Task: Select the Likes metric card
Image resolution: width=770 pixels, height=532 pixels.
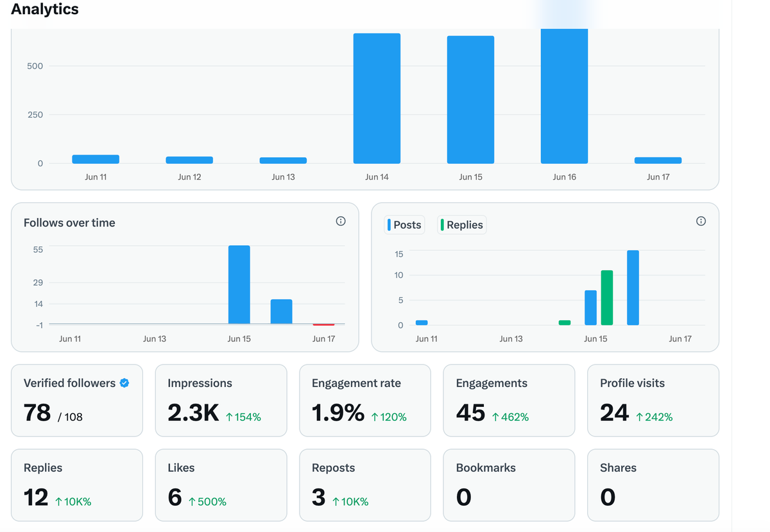Action: click(221, 485)
